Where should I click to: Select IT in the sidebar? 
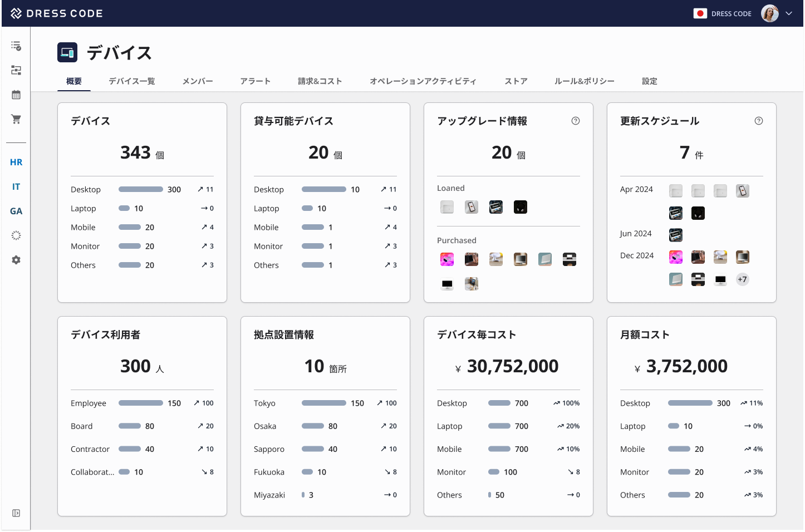click(16, 186)
